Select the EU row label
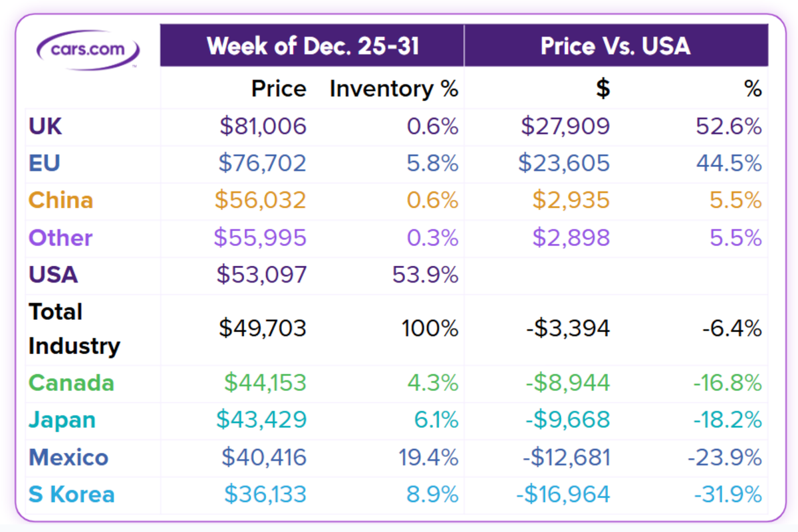 tap(45, 164)
